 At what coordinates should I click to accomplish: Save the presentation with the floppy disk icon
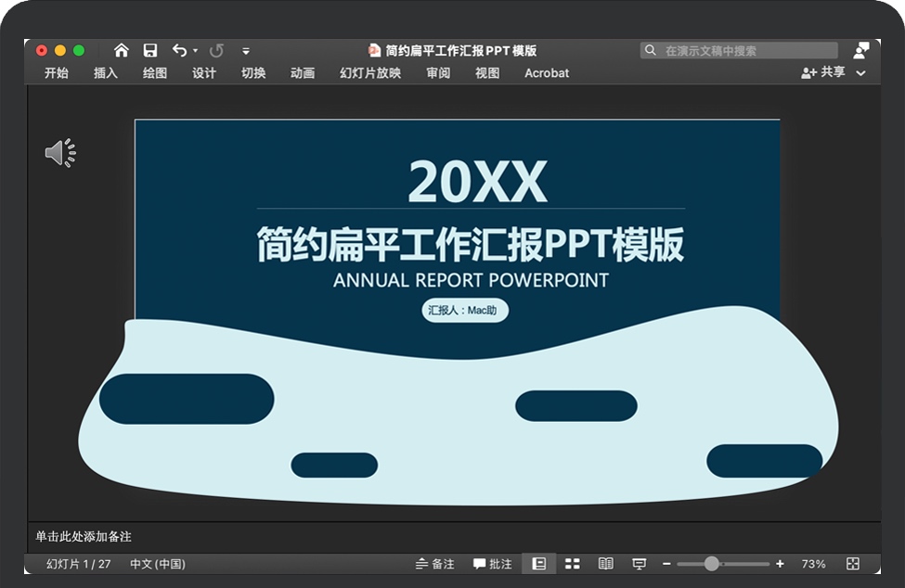click(x=150, y=51)
